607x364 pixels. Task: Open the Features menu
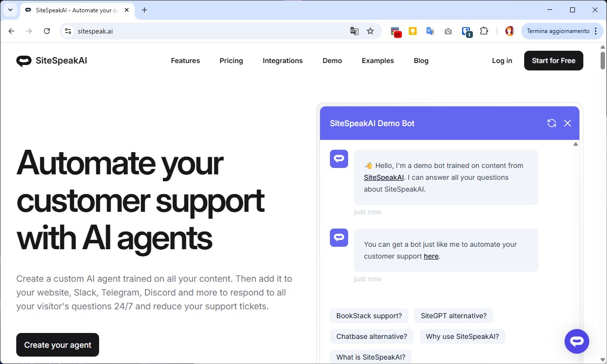[185, 61]
